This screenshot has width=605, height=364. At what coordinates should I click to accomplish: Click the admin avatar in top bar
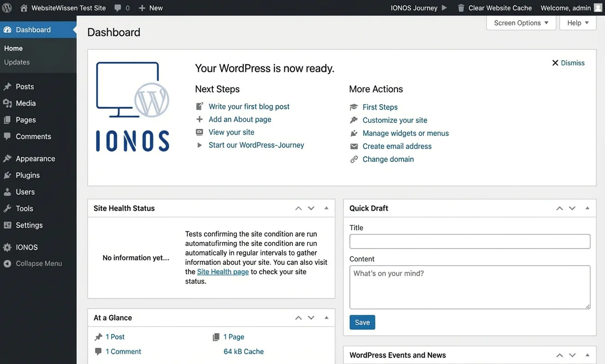(598, 8)
